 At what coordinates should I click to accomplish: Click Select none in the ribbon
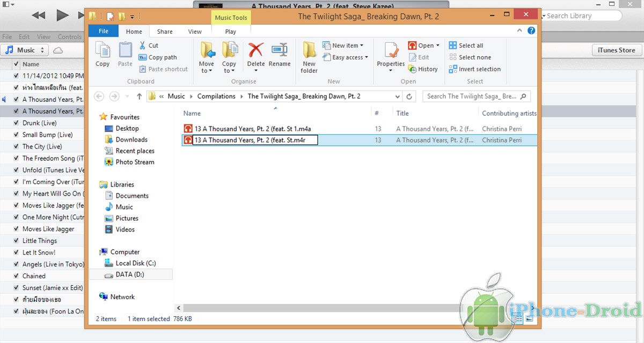[470, 57]
